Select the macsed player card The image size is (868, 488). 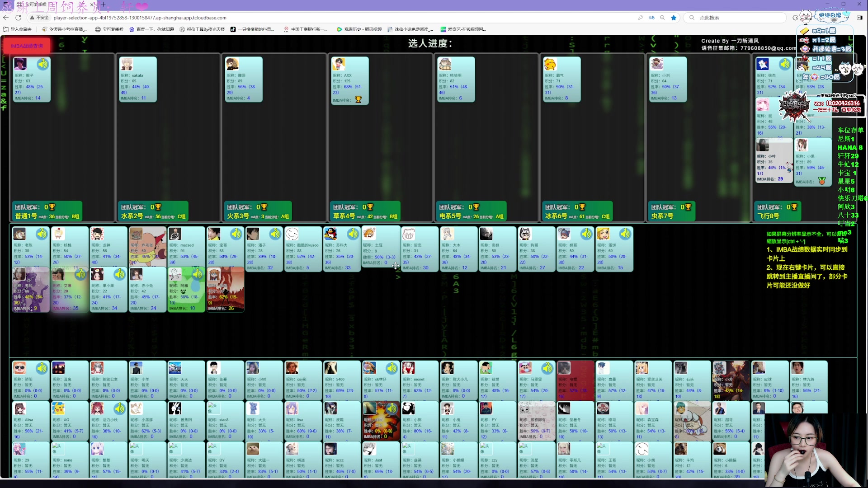click(x=186, y=246)
